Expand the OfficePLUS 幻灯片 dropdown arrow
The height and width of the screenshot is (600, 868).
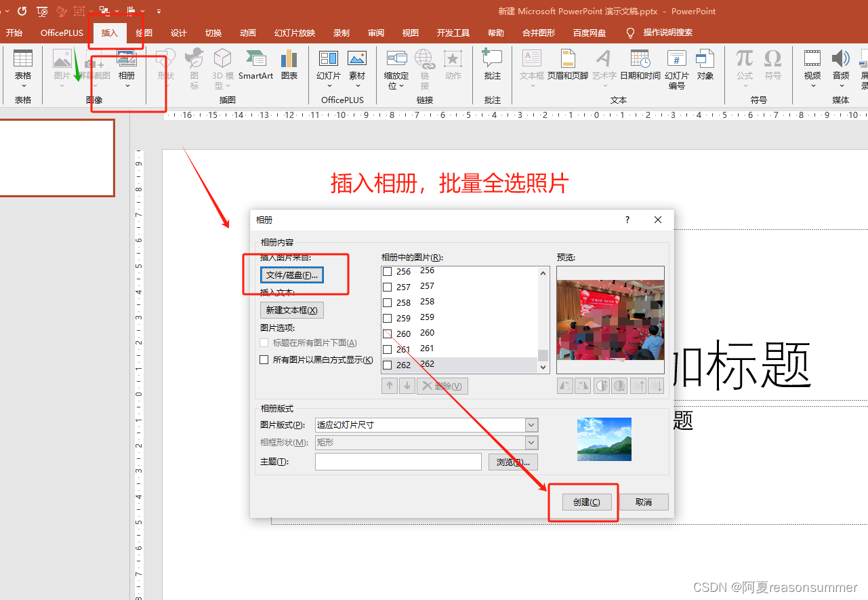coord(329,85)
